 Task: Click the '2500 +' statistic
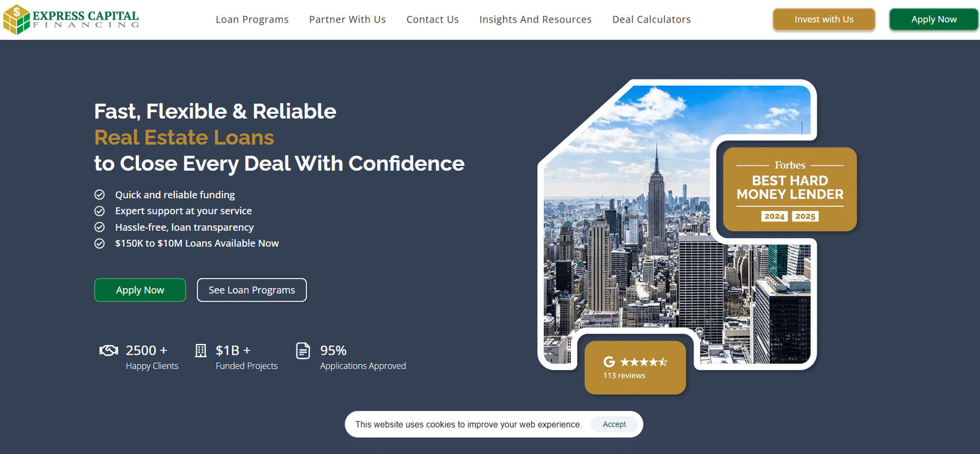[146, 351]
